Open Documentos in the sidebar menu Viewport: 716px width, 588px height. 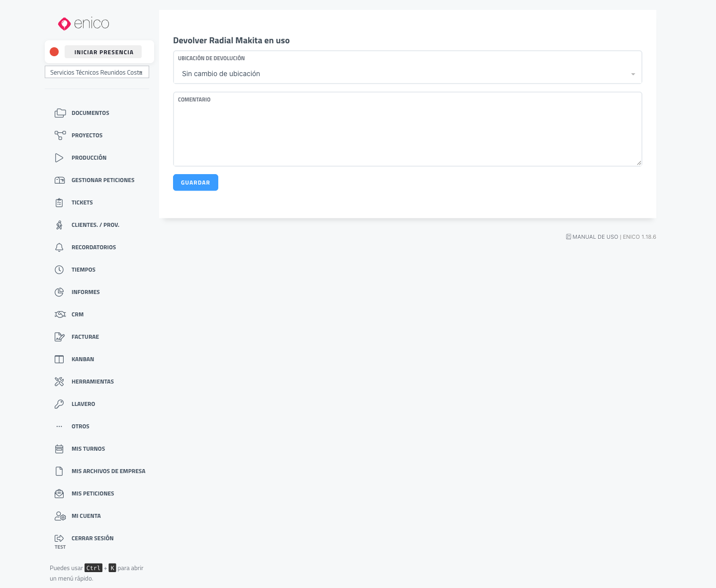pos(90,113)
